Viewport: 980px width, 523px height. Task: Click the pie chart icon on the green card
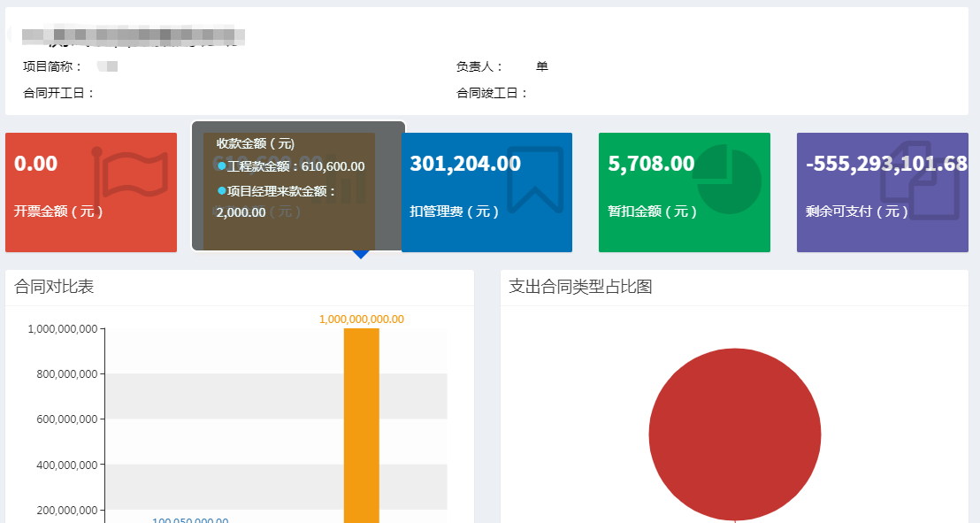[x=728, y=179]
